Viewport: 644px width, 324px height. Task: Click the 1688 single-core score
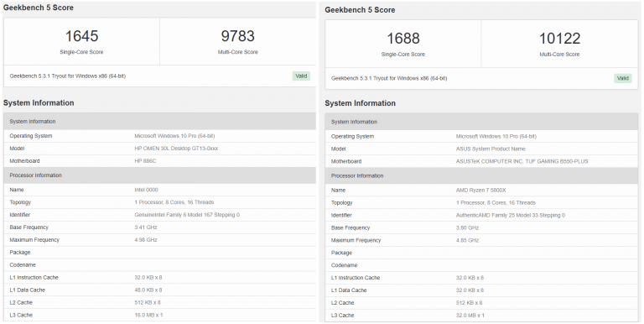[x=403, y=39]
